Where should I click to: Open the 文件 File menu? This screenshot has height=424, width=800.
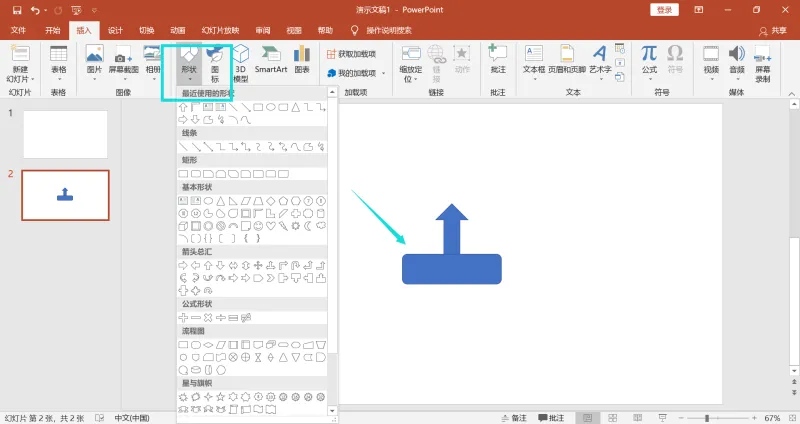point(18,30)
